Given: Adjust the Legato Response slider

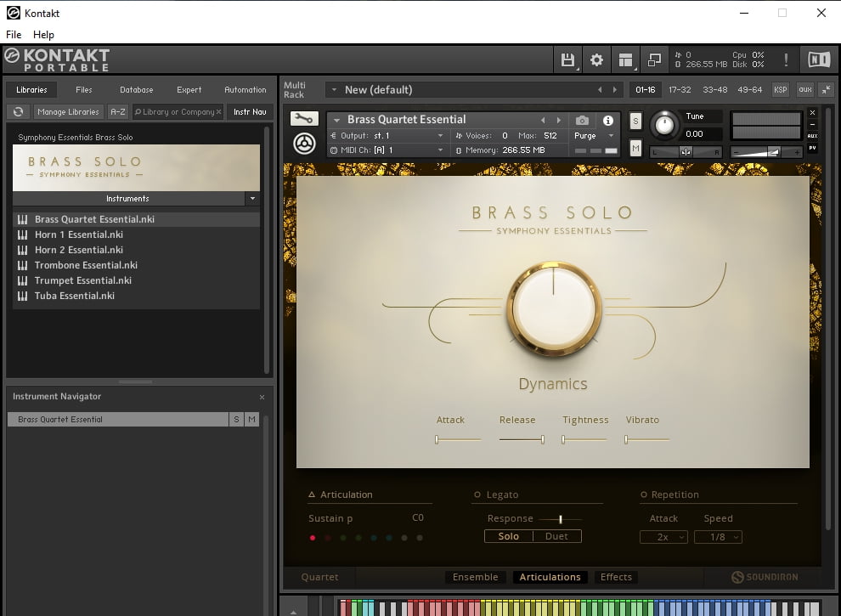Looking at the screenshot, I should click(560, 519).
